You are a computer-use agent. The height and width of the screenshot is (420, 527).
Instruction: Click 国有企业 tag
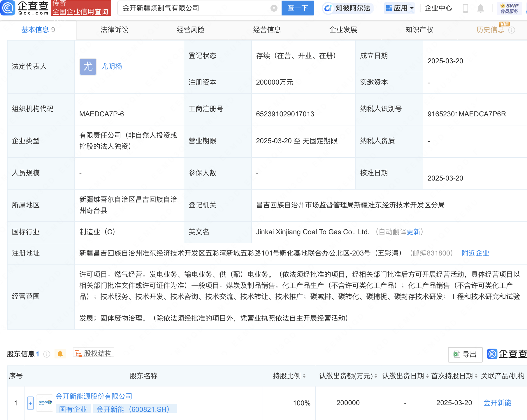73,409
